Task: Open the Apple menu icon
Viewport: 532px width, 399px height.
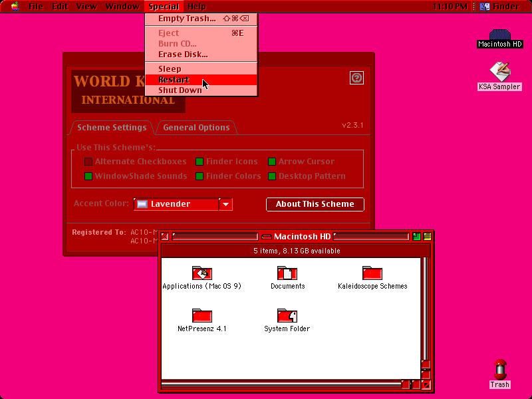Action: pos(15,7)
